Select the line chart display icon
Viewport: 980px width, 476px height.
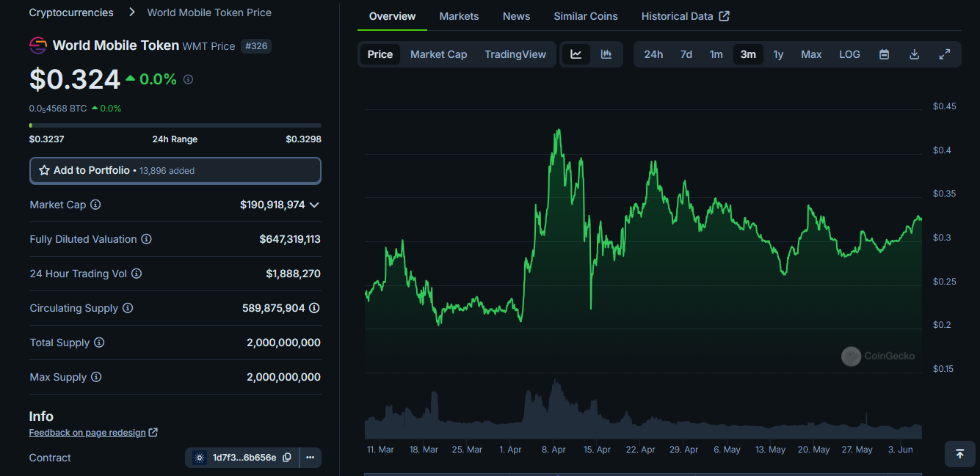pyautogui.click(x=577, y=54)
